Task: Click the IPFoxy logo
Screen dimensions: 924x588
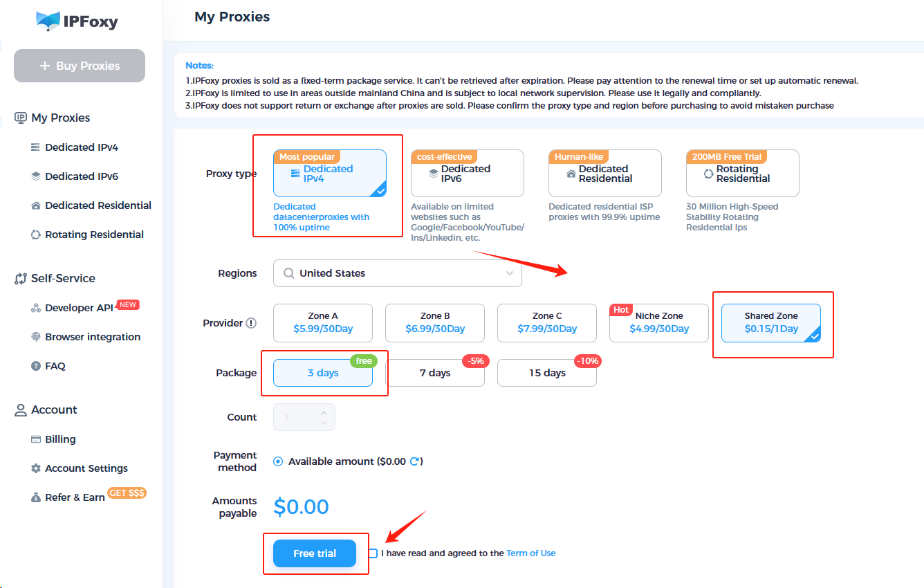Action: pos(78,21)
